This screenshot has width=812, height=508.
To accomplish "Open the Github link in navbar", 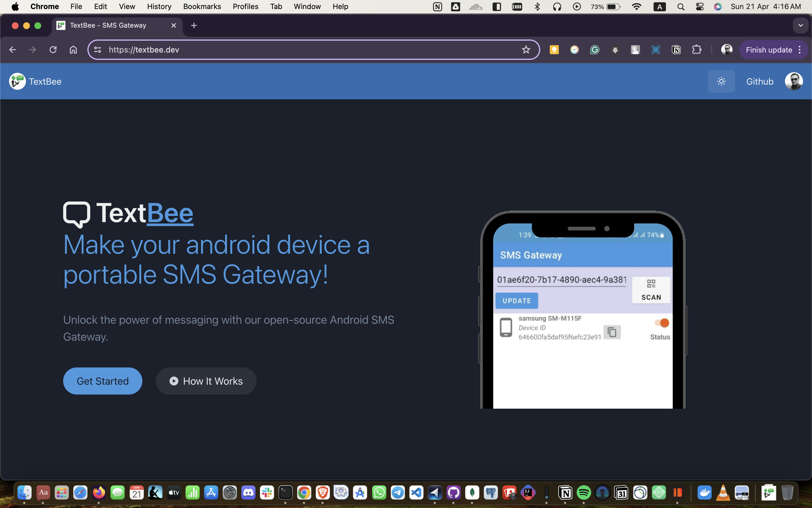I will pos(760,81).
